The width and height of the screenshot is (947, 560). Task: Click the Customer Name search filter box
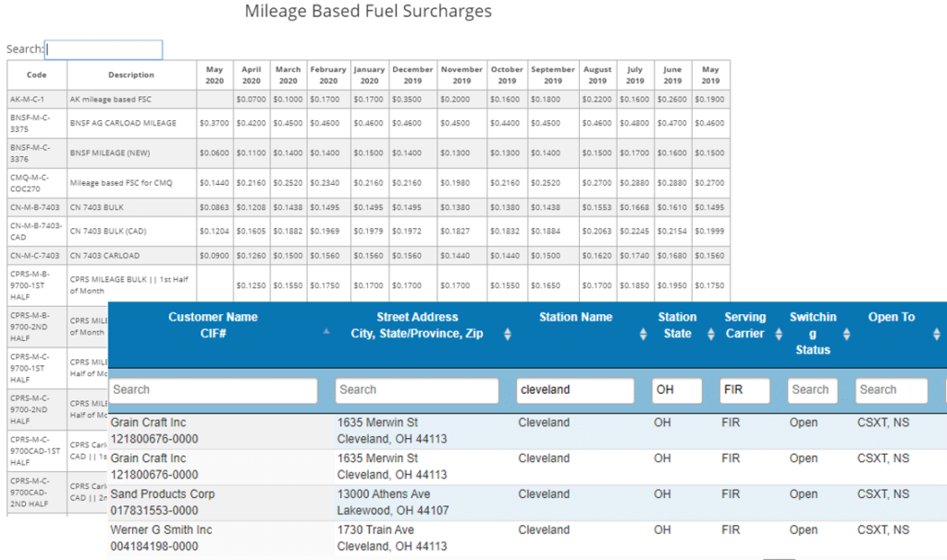point(213,390)
